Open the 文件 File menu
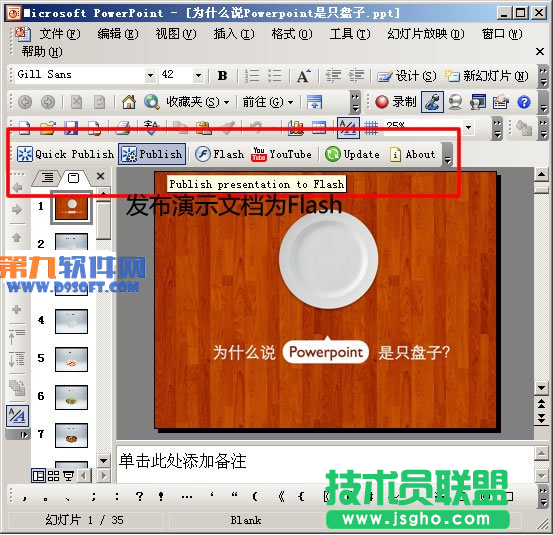Image resolution: width=553 pixels, height=535 pixels. click(x=60, y=34)
